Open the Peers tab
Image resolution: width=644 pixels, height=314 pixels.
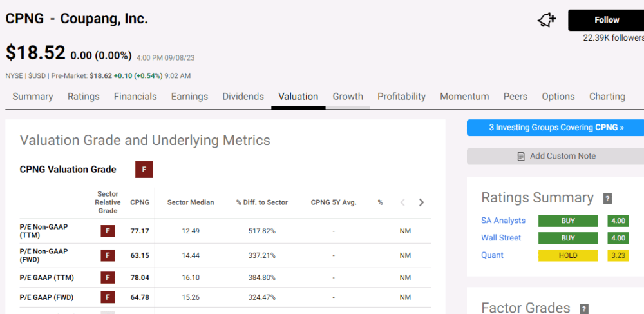[x=515, y=97]
